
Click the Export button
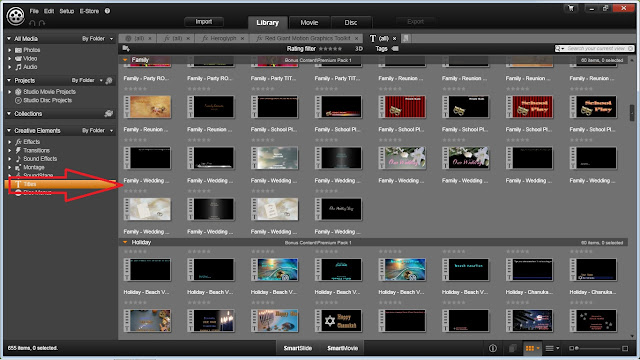point(416,22)
